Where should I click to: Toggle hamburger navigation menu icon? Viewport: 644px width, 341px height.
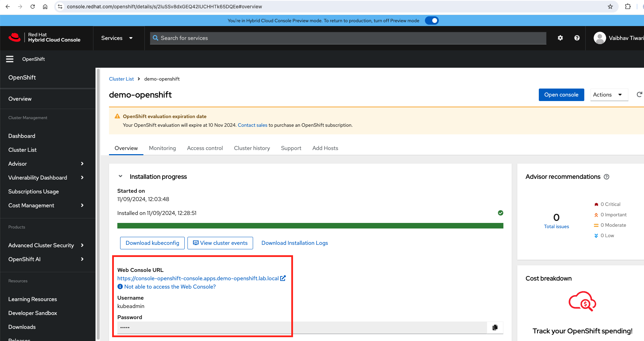click(x=10, y=59)
